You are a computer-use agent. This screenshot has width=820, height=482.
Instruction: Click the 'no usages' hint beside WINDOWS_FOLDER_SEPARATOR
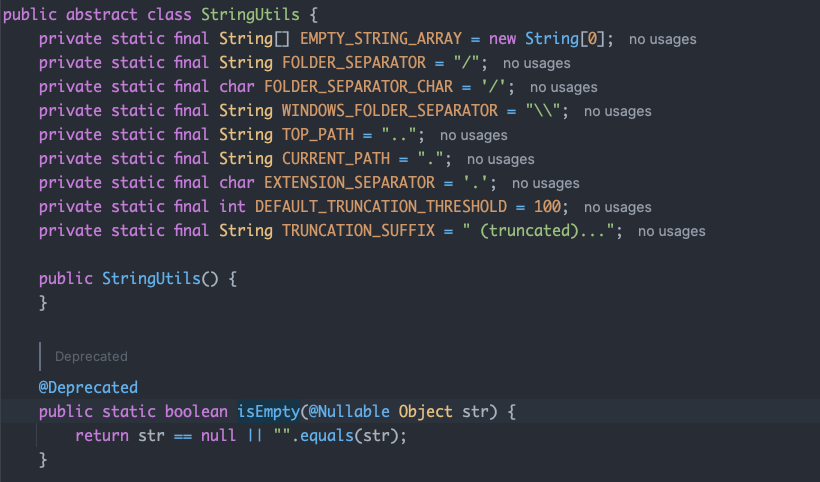618,111
